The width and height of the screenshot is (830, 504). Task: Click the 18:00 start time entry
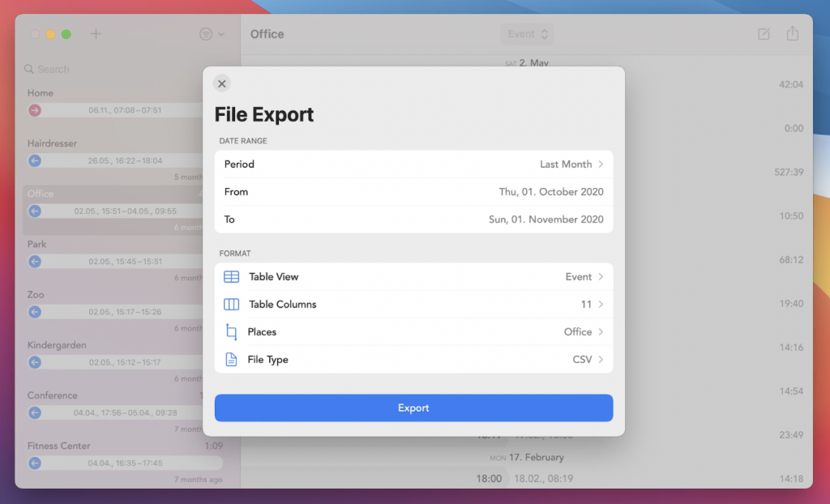489,479
